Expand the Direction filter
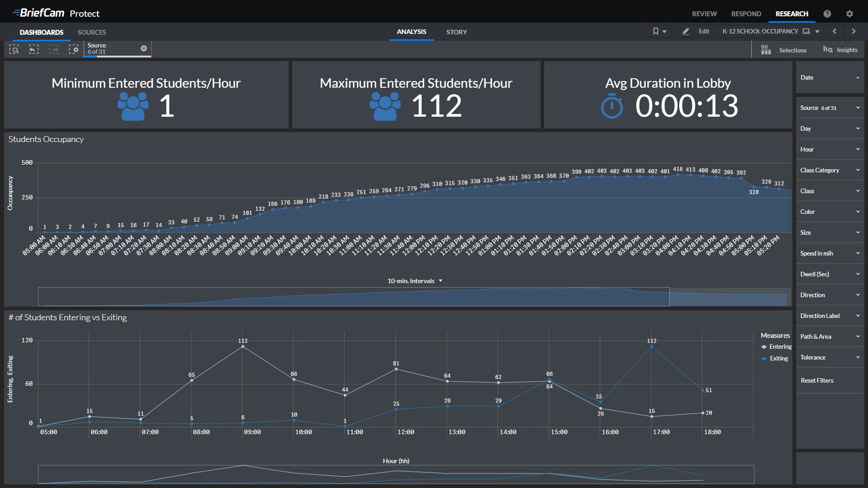Image resolution: width=868 pixels, height=488 pixels. tap(830, 295)
